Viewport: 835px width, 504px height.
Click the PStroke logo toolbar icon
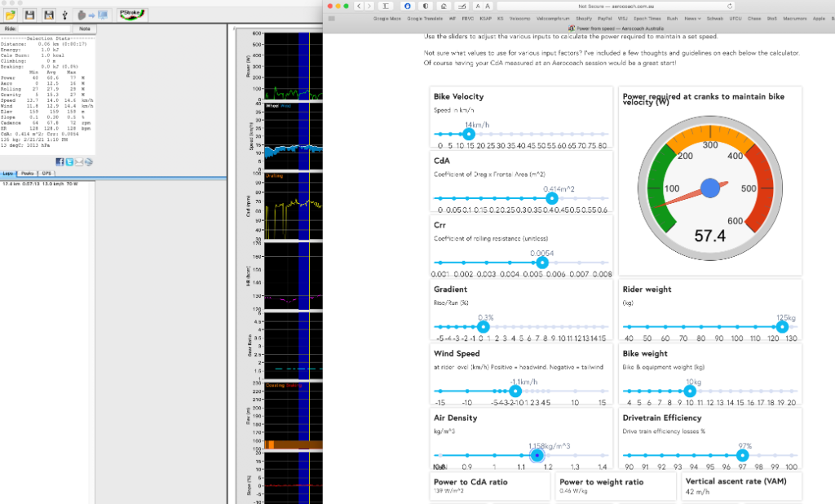tap(130, 15)
